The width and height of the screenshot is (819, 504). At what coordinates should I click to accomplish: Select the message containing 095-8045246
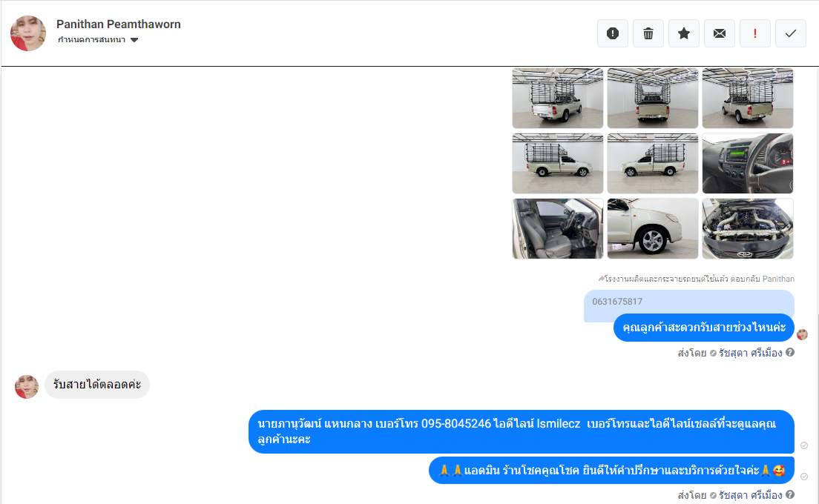click(x=522, y=431)
